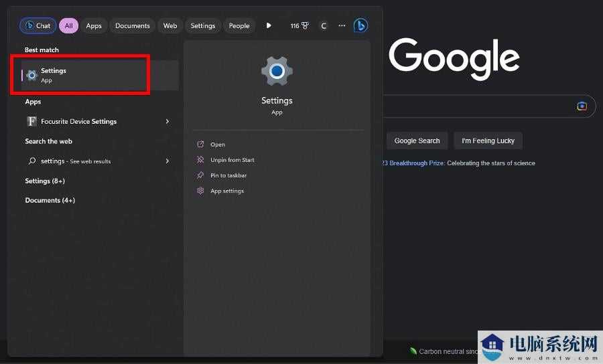Expand Focusrite Device Settings chevron
This screenshot has height=364, width=603.
pos(167,122)
